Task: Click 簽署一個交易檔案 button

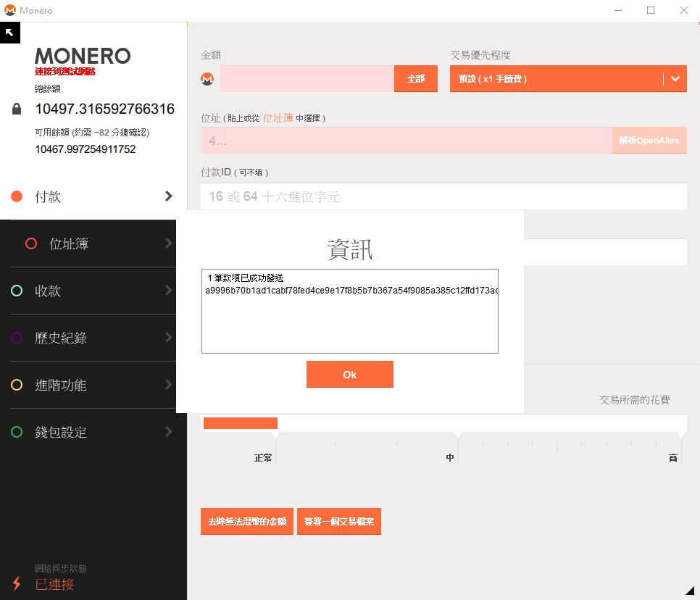Action: coord(339,521)
